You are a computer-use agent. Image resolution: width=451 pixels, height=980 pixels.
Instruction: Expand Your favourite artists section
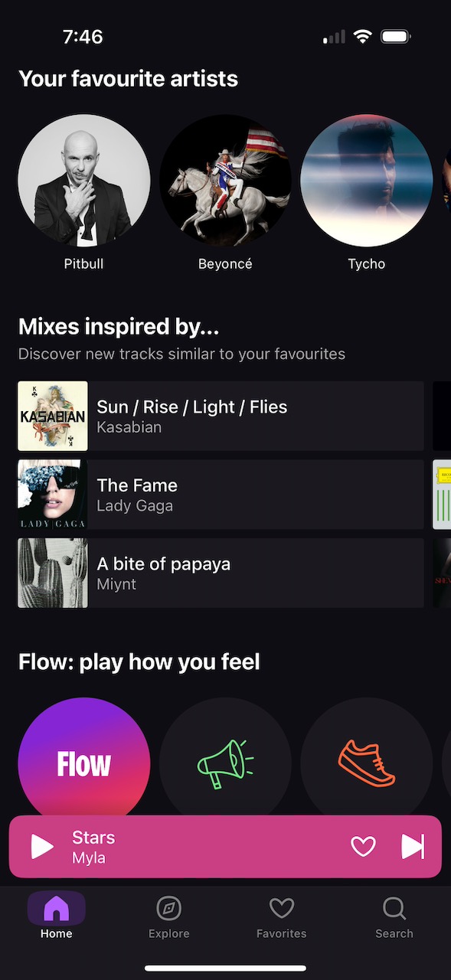(x=128, y=78)
